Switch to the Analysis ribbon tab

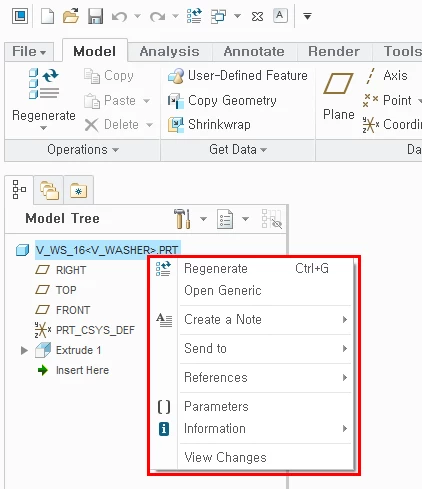[x=169, y=52]
